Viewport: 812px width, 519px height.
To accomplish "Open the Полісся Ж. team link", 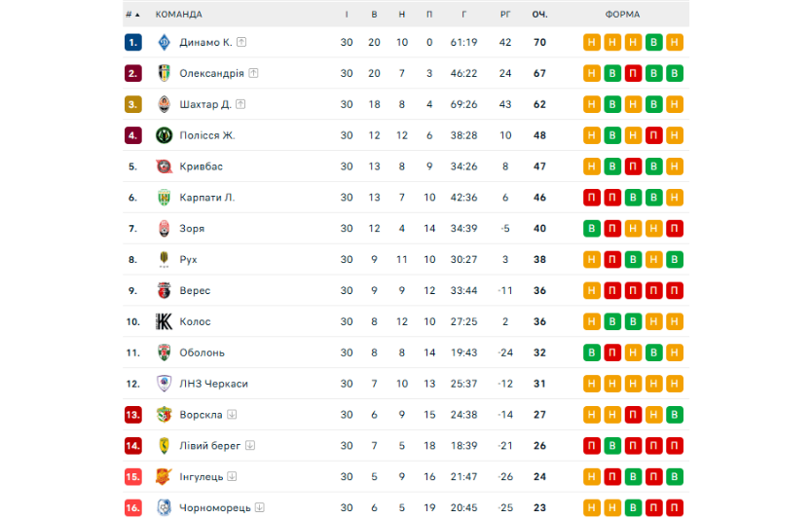I will (x=206, y=135).
